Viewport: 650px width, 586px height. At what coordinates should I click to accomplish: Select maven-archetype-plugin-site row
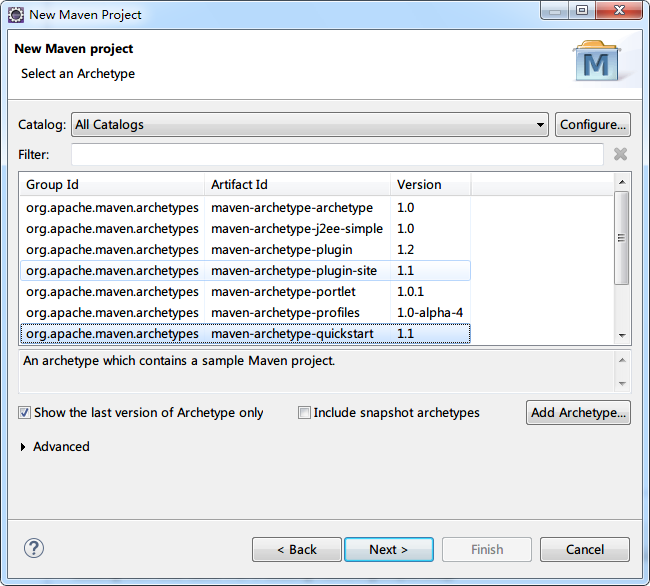click(245, 271)
